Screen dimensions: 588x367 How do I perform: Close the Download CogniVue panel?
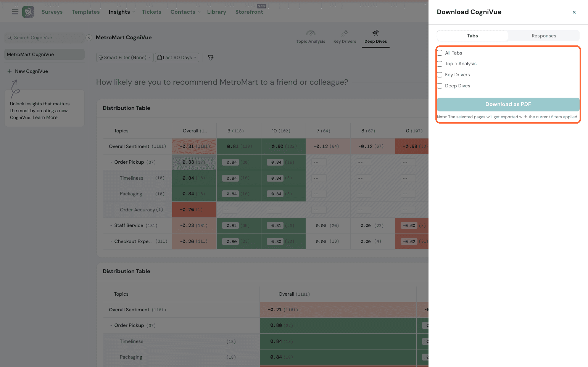tap(574, 12)
